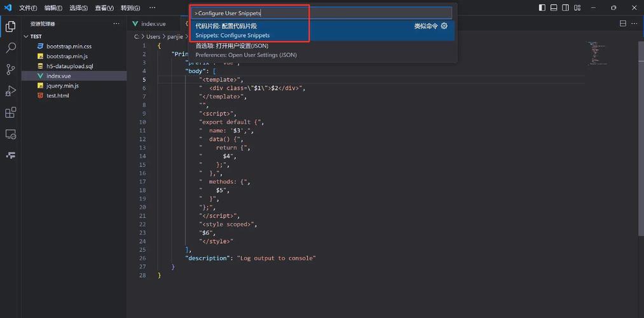Click the editor vertical scrollbar
The height and width of the screenshot is (318, 644).
(x=641, y=138)
